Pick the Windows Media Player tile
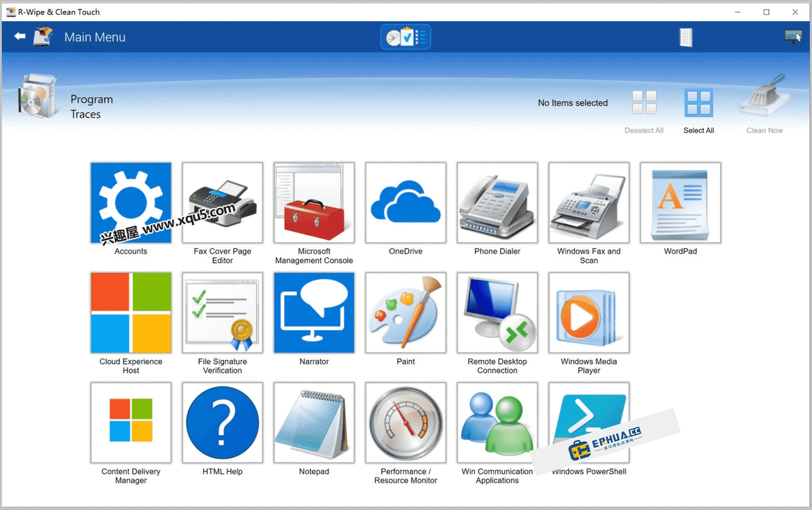The height and width of the screenshot is (510, 812). [x=589, y=313]
